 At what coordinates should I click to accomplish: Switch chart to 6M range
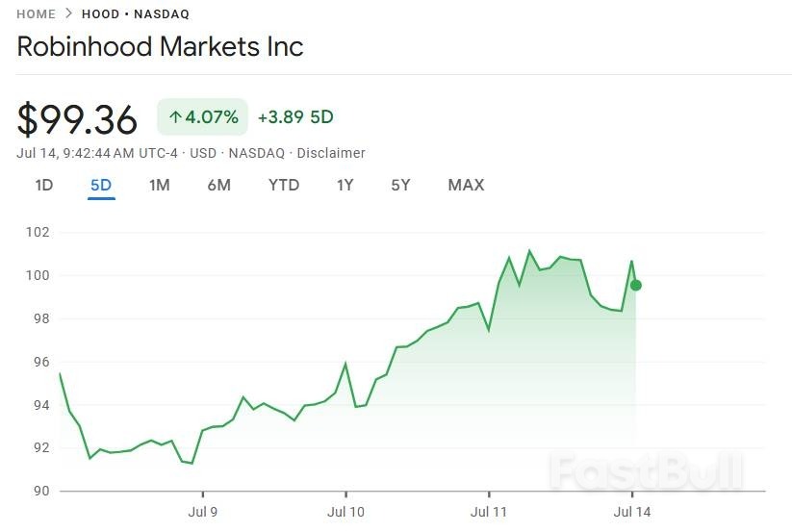218,185
